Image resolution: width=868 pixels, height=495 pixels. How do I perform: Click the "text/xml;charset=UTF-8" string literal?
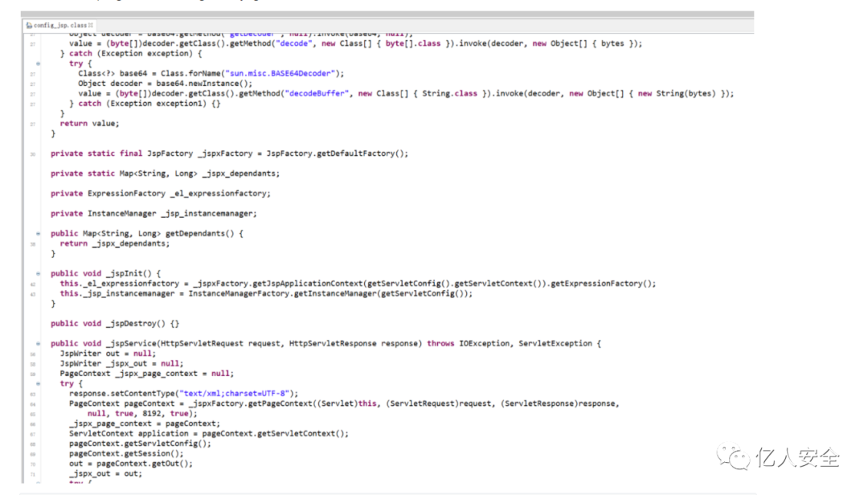click(x=234, y=394)
